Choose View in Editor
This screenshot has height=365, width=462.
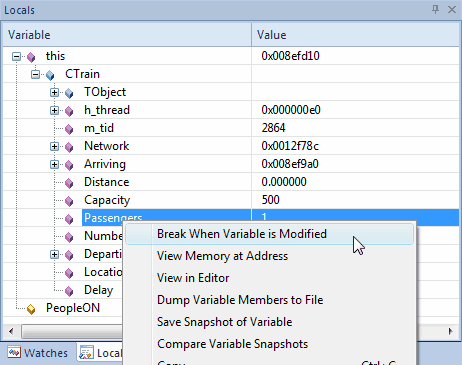(270, 278)
